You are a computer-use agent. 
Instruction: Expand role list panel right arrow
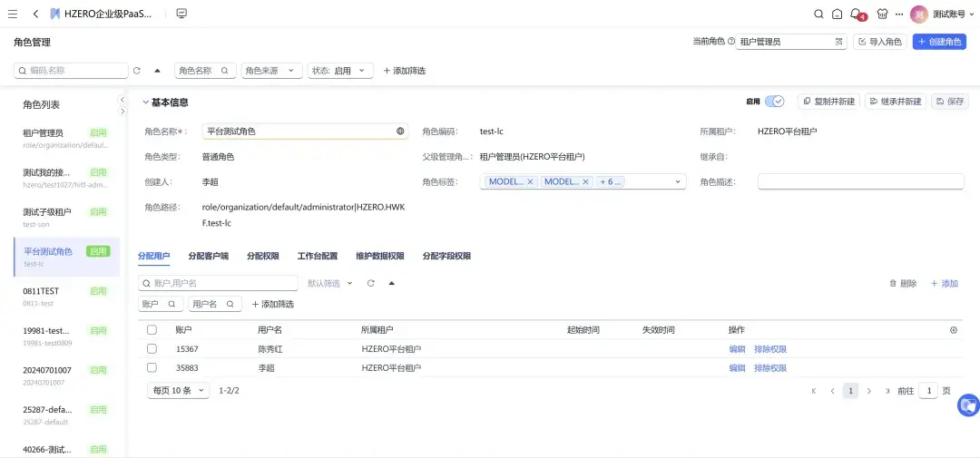point(122,112)
